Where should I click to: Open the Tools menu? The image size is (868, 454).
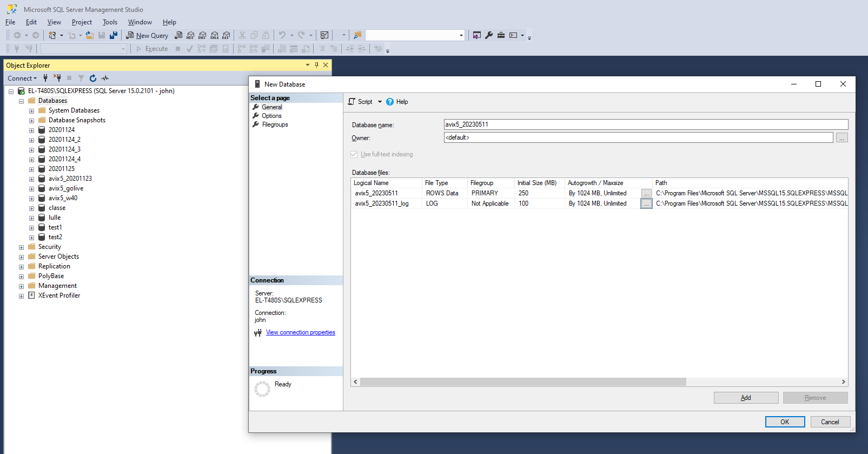[x=110, y=22]
